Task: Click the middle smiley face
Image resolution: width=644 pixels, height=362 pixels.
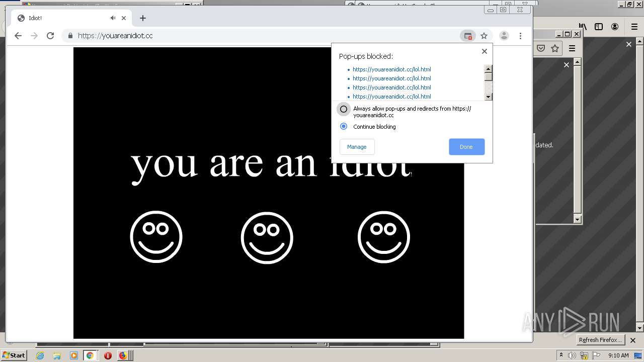Action: coord(267,237)
